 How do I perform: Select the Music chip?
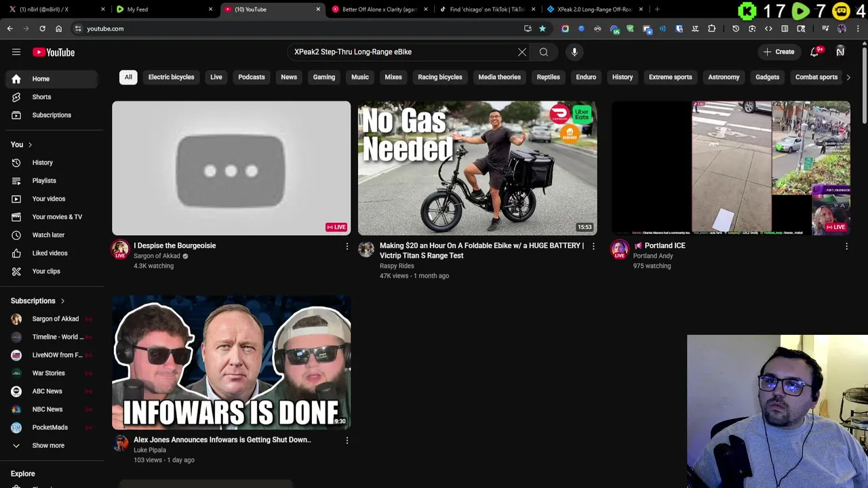(x=360, y=77)
